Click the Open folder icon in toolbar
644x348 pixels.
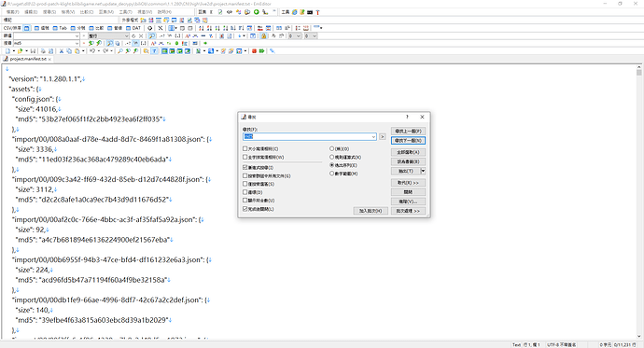pyautogui.click(x=20, y=51)
